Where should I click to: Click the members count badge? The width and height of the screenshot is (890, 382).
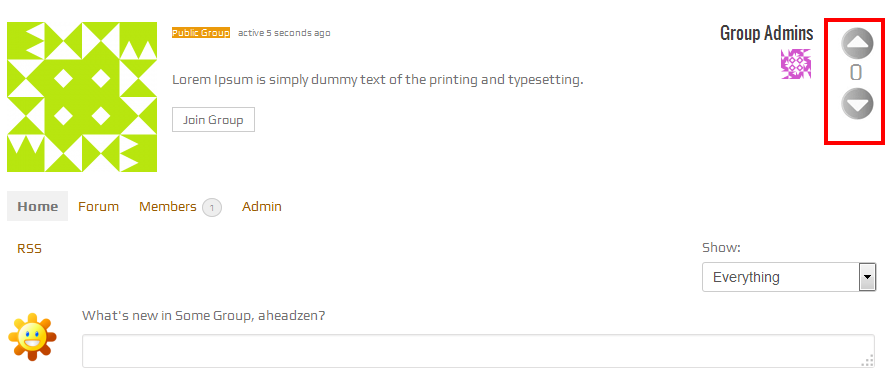212,208
